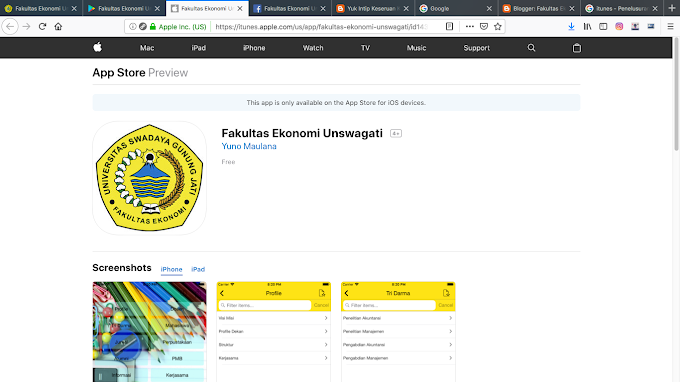Viewport: 680px width, 382px height.
Task: Switch to Yuk Intip Keseruan Blogger tab
Action: 372,8
